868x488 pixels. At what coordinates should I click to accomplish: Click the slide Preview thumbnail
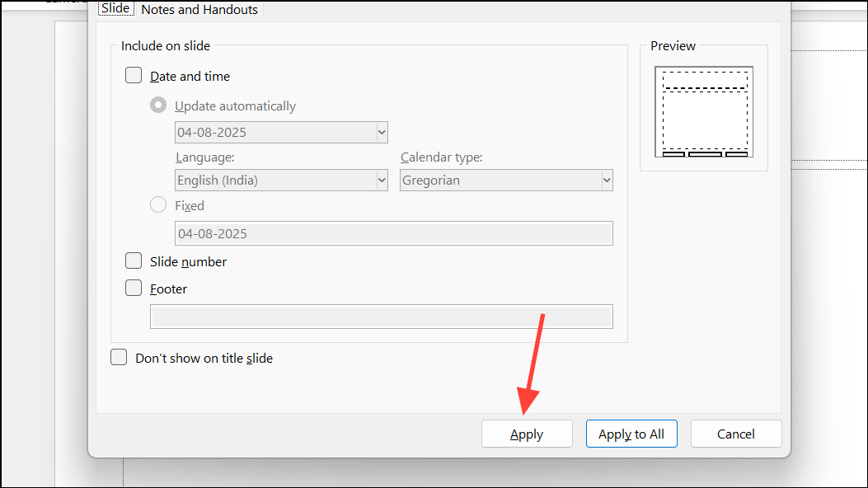coord(704,112)
